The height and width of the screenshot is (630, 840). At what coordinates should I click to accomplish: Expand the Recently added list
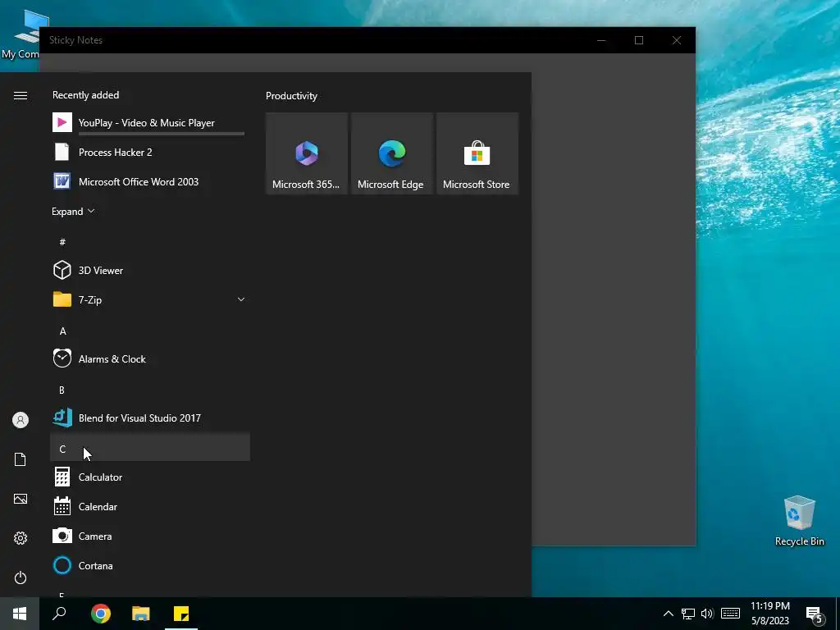tap(73, 211)
